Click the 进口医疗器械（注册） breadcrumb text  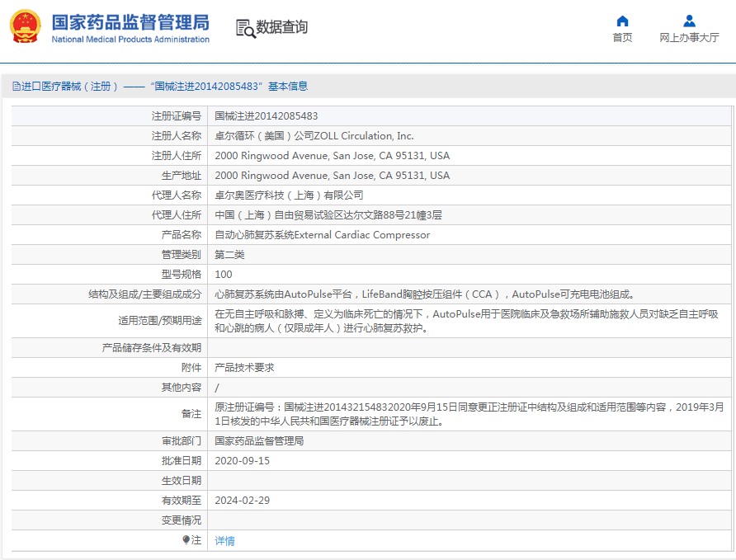pos(69,87)
